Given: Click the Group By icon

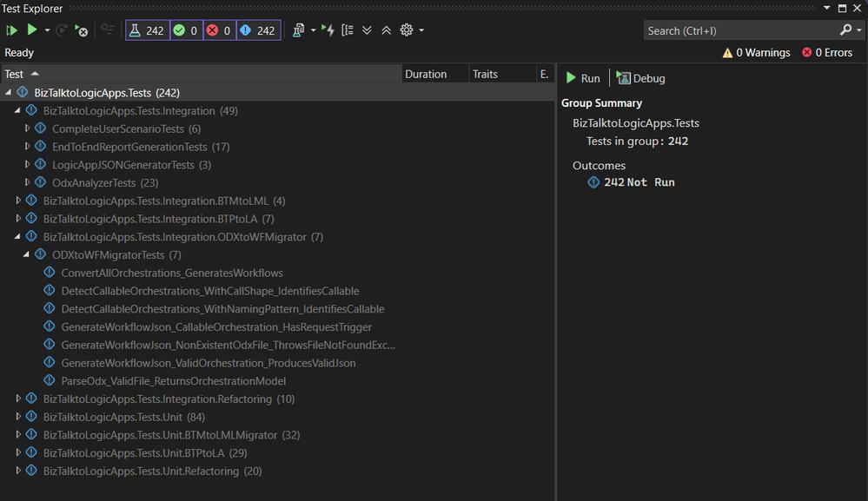Looking at the screenshot, I should click(x=348, y=30).
